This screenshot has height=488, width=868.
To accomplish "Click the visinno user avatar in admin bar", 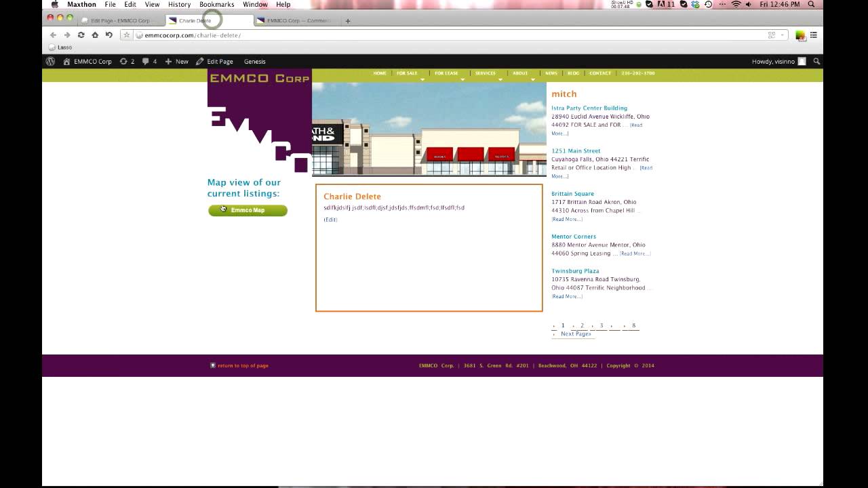I will pos(802,61).
